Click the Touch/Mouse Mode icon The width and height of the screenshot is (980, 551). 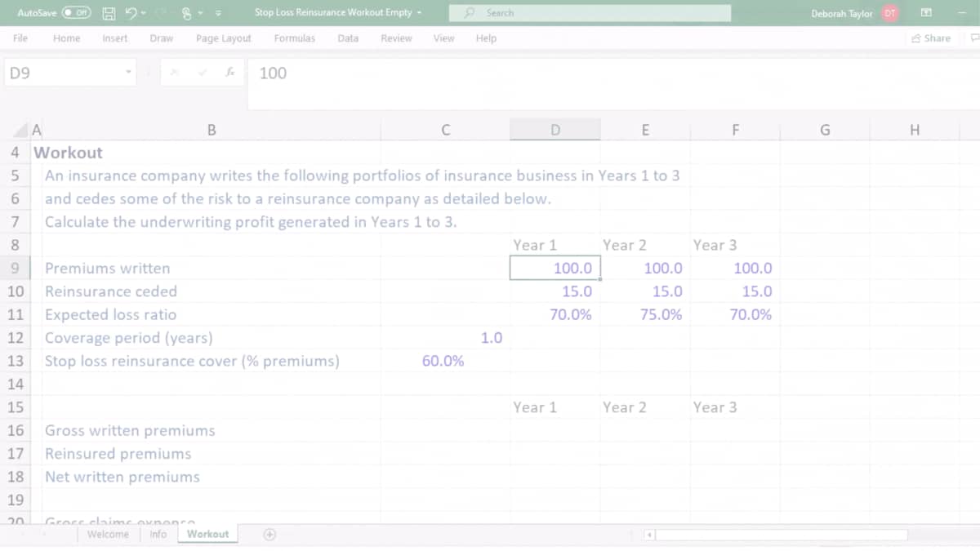(x=186, y=13)
